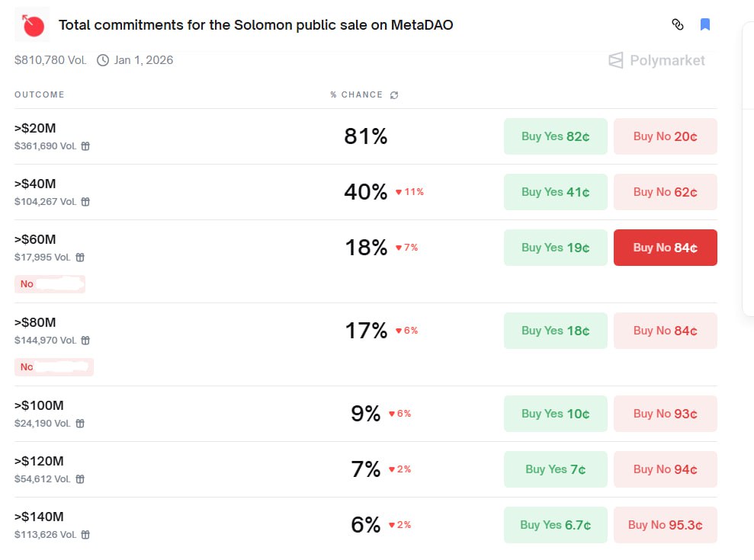Screen dimensions: 754x560
Task: Click the gift icon under >$80M
Action: click(x=85, y=341)
